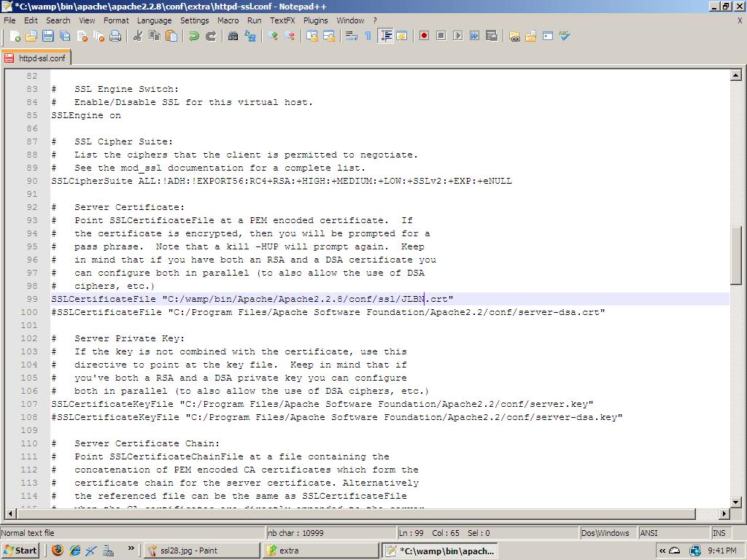Select the httpd-ssl.conf document tab
This screenshot has width=747, height=560.
[x=36, y=58]
